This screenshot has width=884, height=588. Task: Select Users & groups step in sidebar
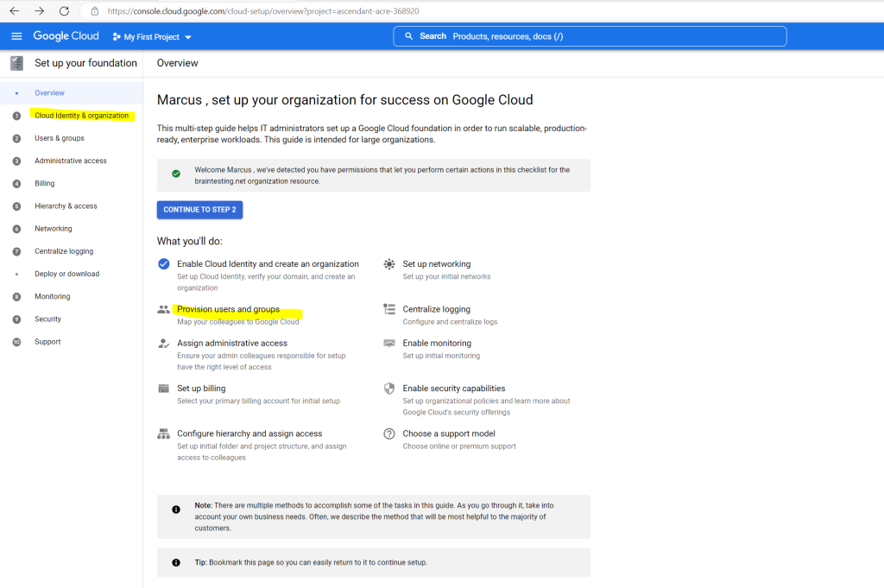60,138
